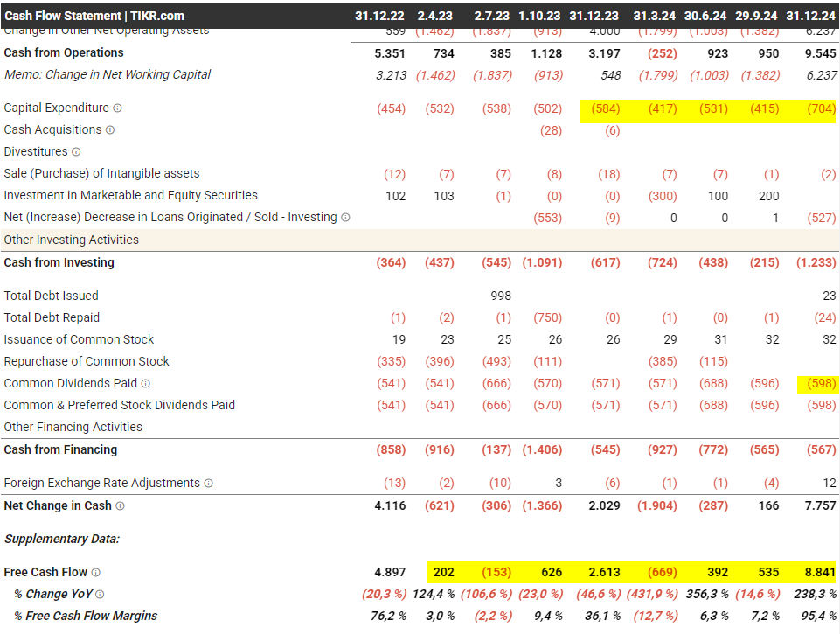
Task: Open info icon beside Loans Originated / Sold
Action: point(345,218)
